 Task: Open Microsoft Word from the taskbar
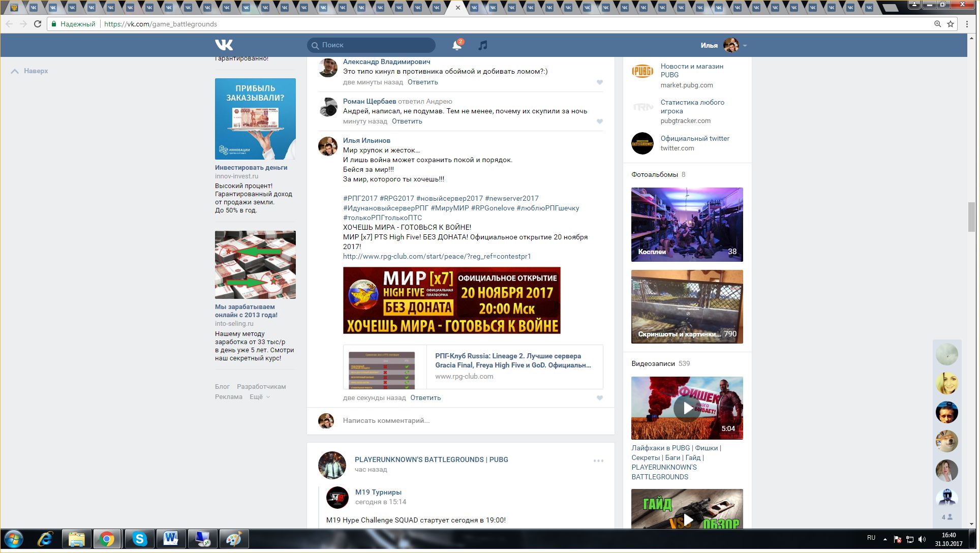pyautogui.click(x=171, y=539)
